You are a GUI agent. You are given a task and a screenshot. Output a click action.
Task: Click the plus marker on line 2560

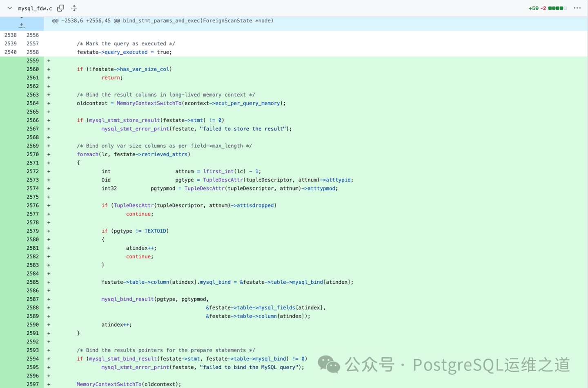(x=49, y=69)
